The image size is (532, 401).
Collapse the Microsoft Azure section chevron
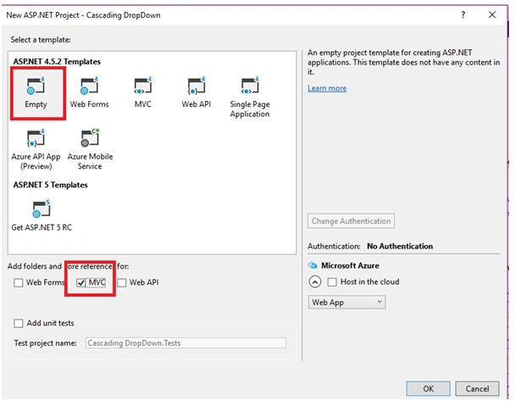point(315,281)
